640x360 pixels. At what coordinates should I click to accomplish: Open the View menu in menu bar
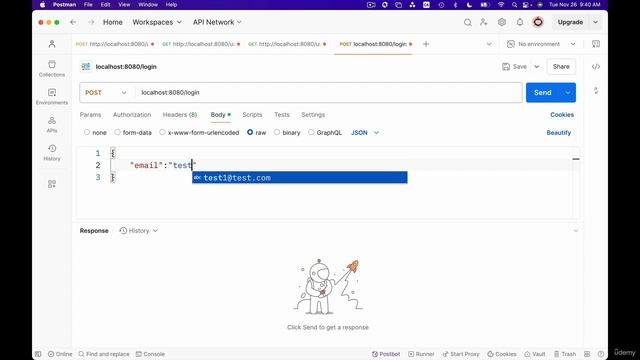(124, 4)
